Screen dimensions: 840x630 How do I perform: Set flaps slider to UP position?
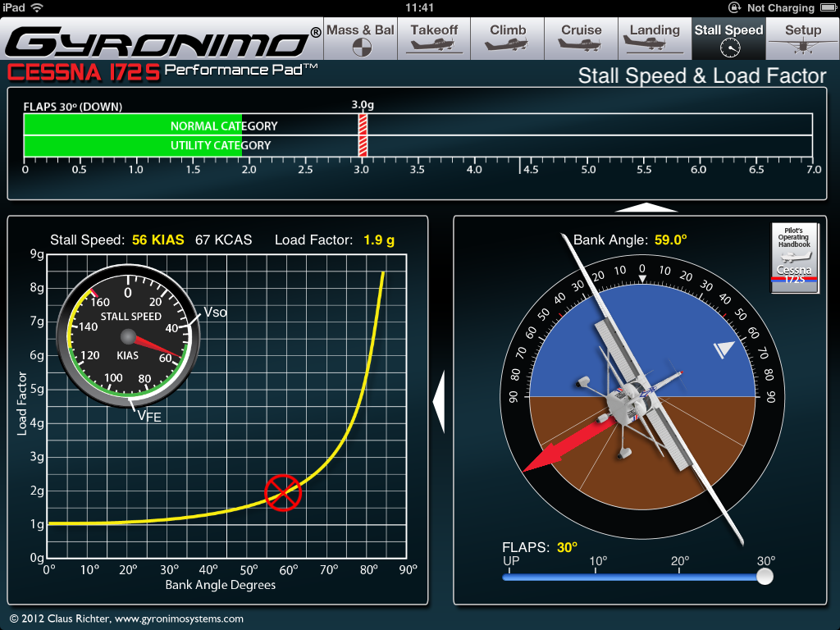point(509,577)
